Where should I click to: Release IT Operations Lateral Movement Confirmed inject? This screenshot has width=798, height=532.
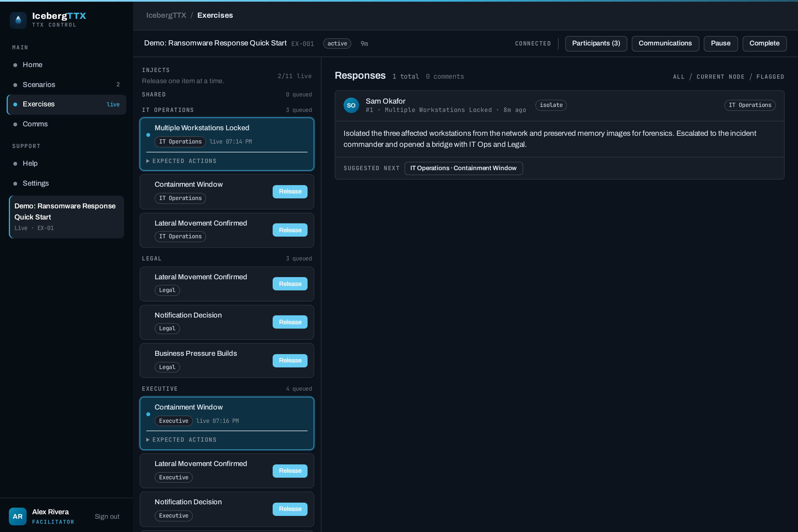click(x=290, y=230)
